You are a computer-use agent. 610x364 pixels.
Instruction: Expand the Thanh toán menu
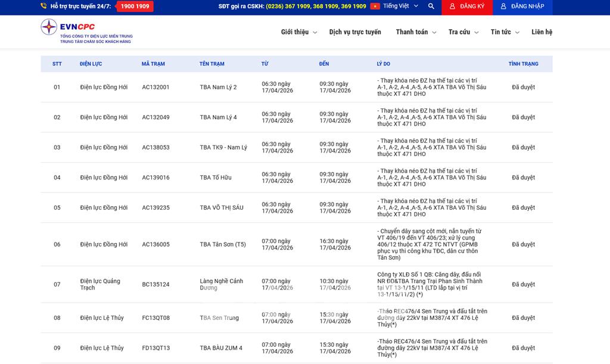coord(416,32)
